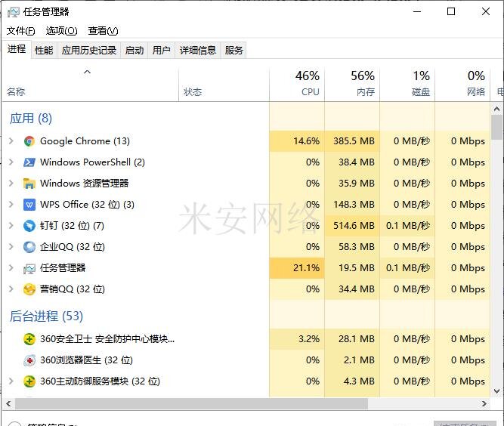Sort processes by 磁盘 column
The image size is (504, 426).
pos(407,85)
